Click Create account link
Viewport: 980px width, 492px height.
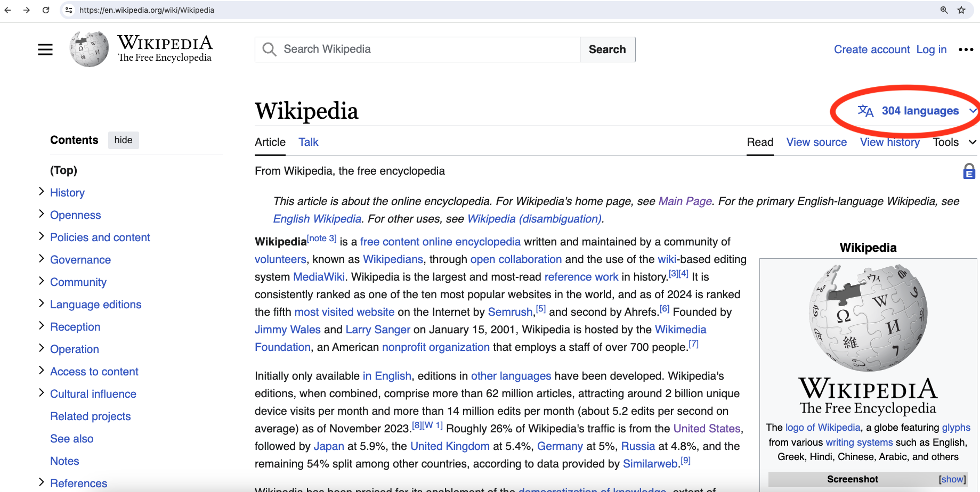(x=872, y=50)
